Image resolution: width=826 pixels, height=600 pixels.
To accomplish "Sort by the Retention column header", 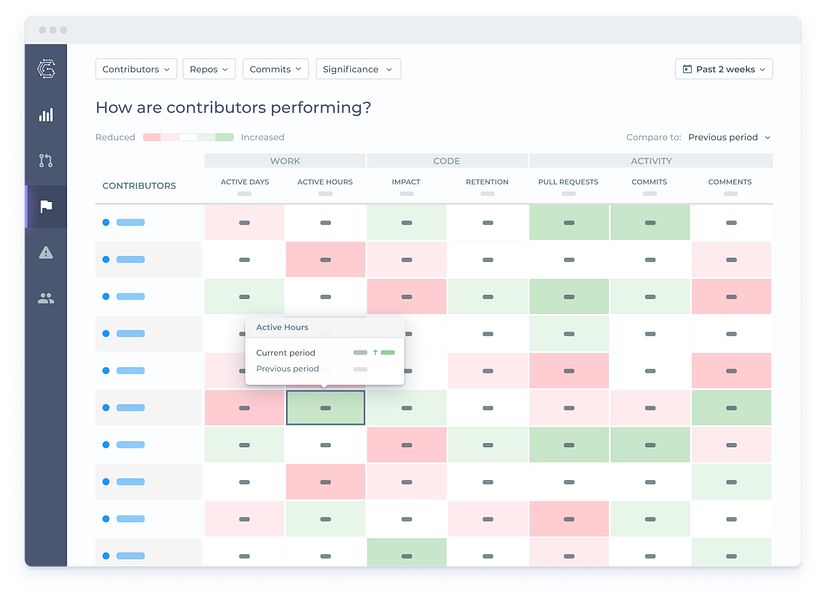I will coord(487,182).
